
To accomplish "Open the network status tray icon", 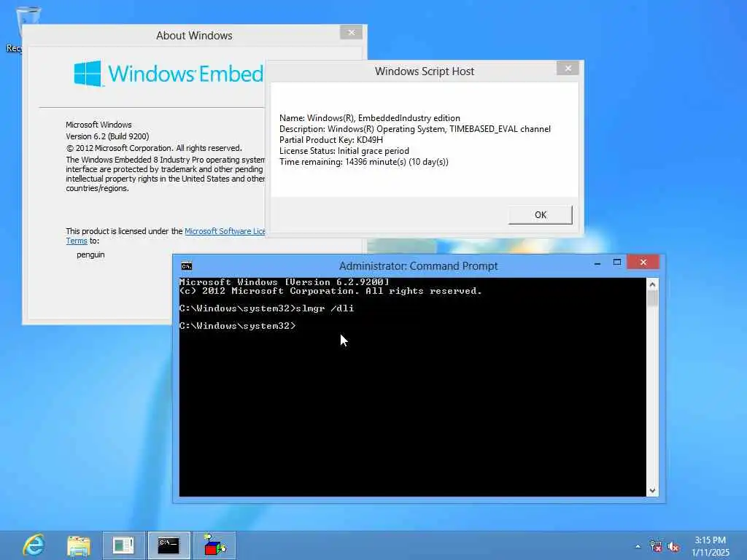I will (x=656, y=547).
